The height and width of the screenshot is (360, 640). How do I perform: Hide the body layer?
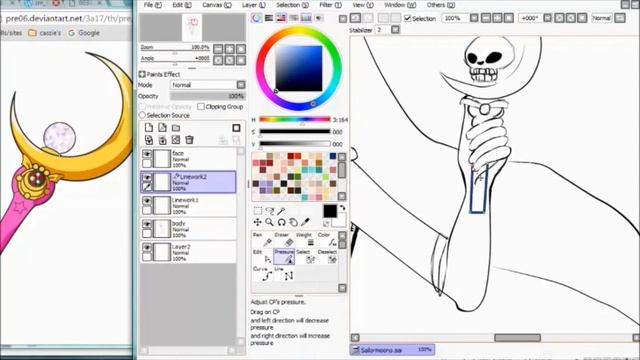(147, 224)
